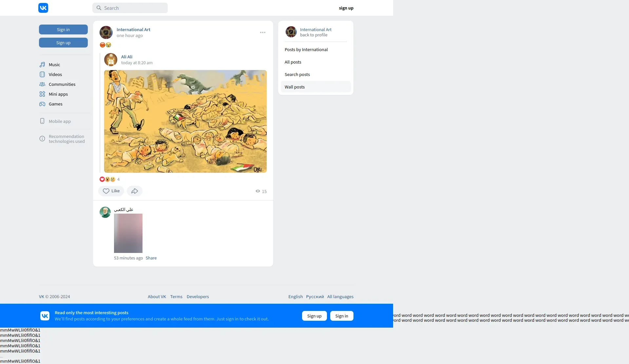Screen dimensions: 629x364
Task: Open post's three-dots options menu
Action: coord(263,32)
